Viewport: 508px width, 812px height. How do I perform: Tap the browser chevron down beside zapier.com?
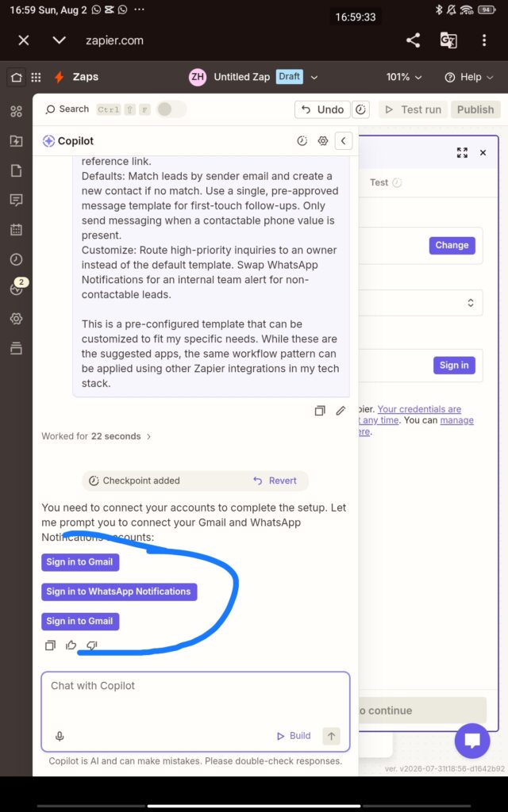(x=59, y=40)
